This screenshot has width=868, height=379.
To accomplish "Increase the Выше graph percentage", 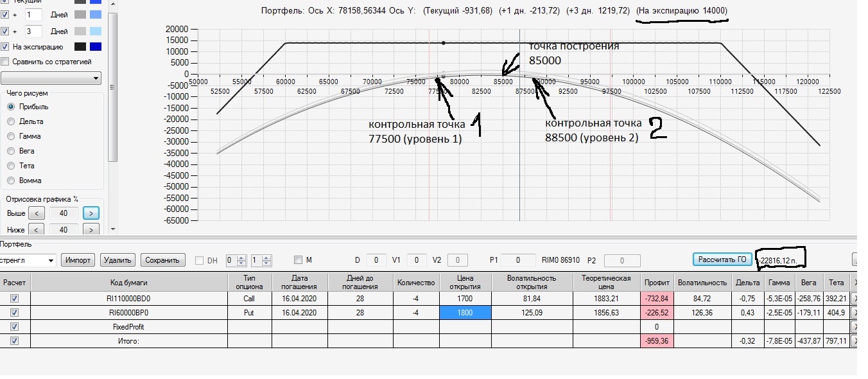I will point(91,213).
